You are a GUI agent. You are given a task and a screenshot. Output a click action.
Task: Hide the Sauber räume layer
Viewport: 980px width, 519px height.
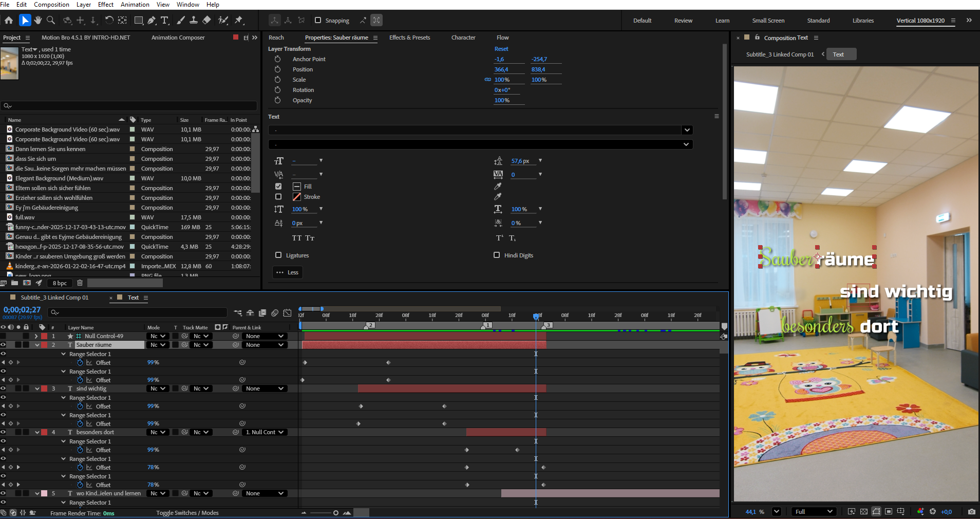coord(3,345)
